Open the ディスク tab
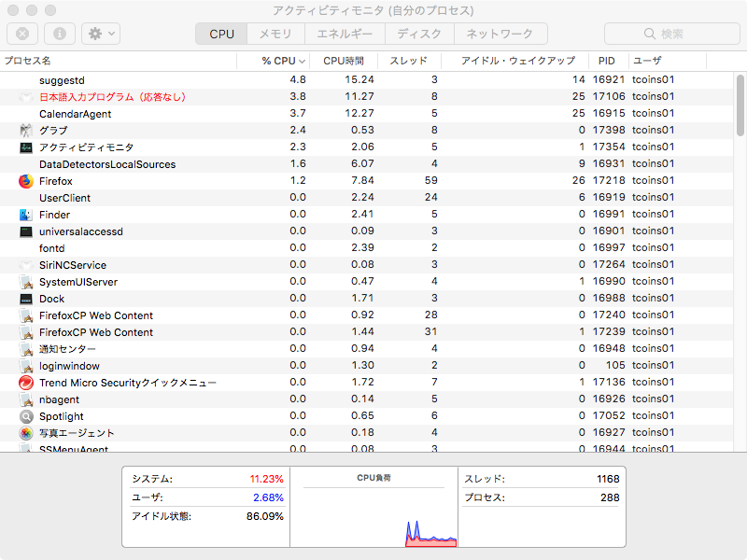Screen dimensions: 747x560 [x=419, y=34]
